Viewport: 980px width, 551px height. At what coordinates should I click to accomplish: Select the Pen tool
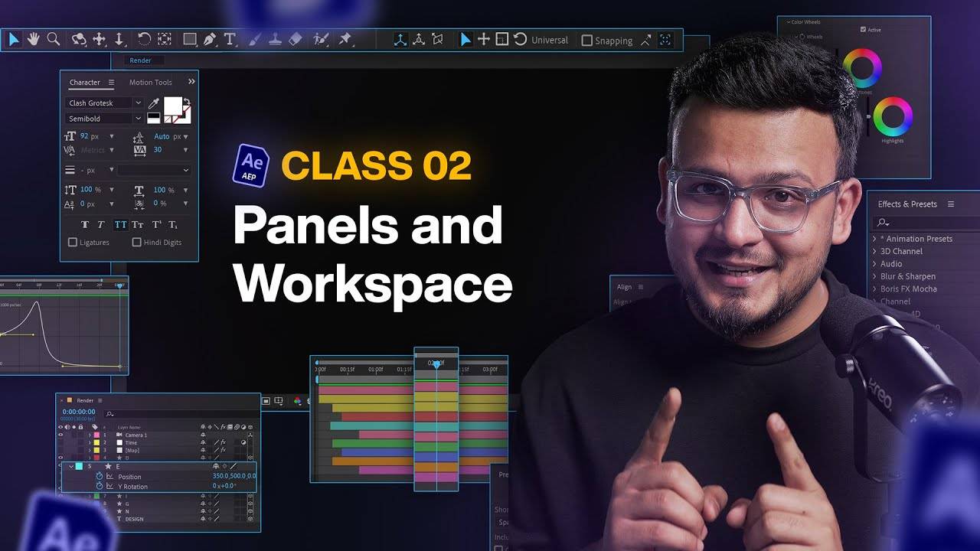210,39
